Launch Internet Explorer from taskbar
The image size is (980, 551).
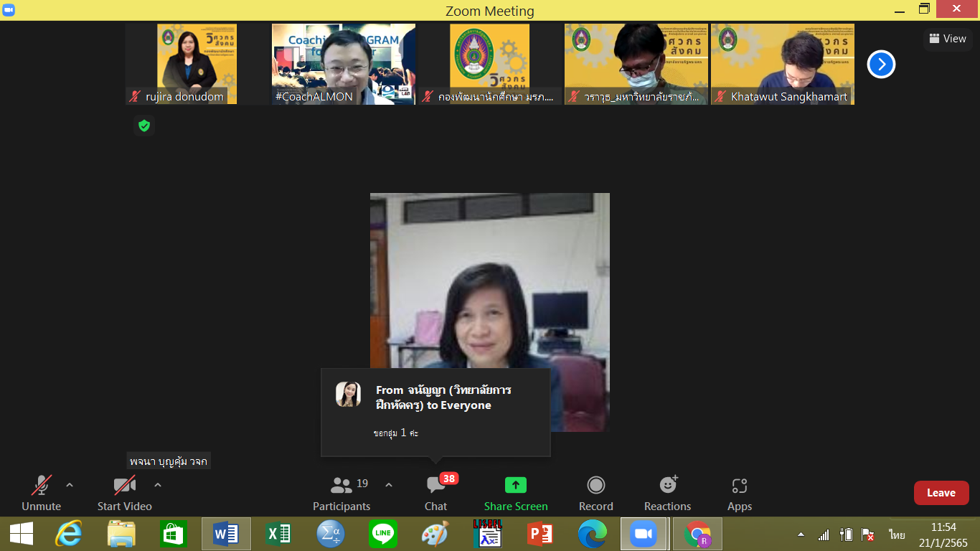[x=69, y=534]
